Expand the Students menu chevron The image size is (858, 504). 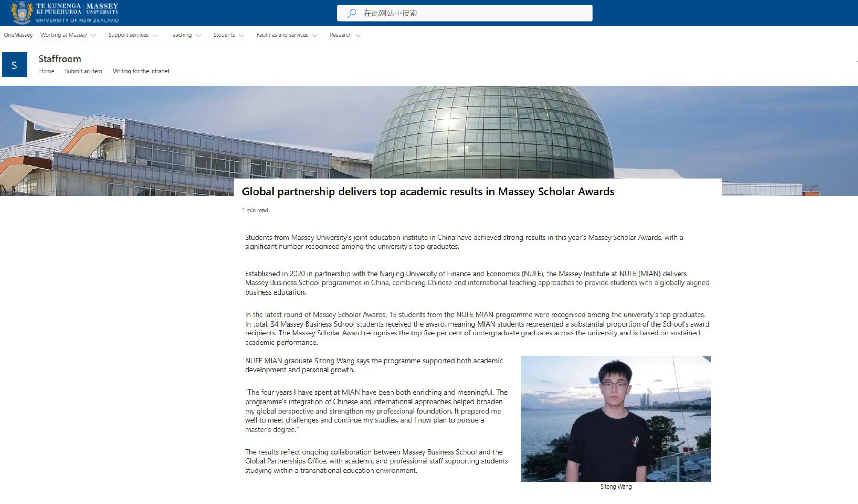[241, 35]
